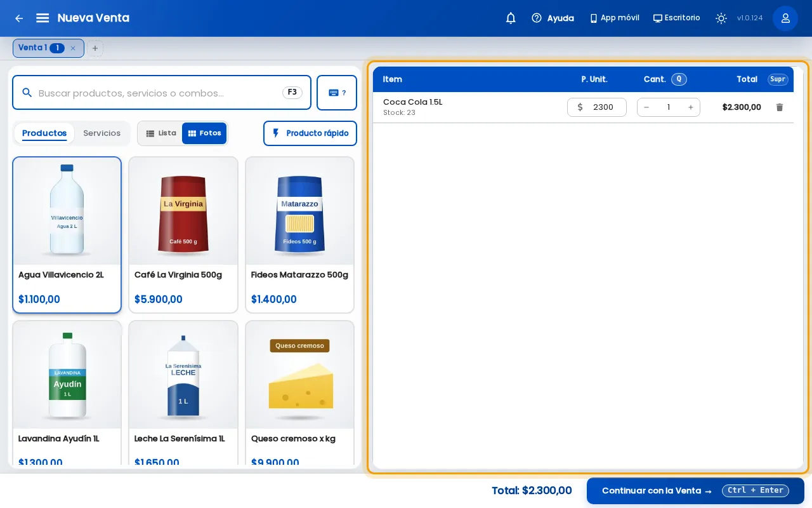Switch to Servicios tab
812x508 pixels.
[x=101, y=133]
